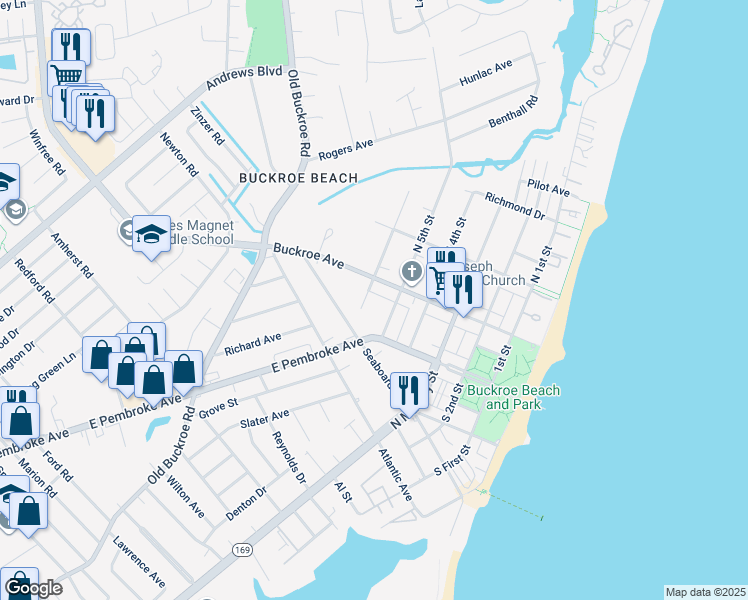Click the Richmond Dr street label
Viewport: 748px width, 600px height.
pos(515,206)
